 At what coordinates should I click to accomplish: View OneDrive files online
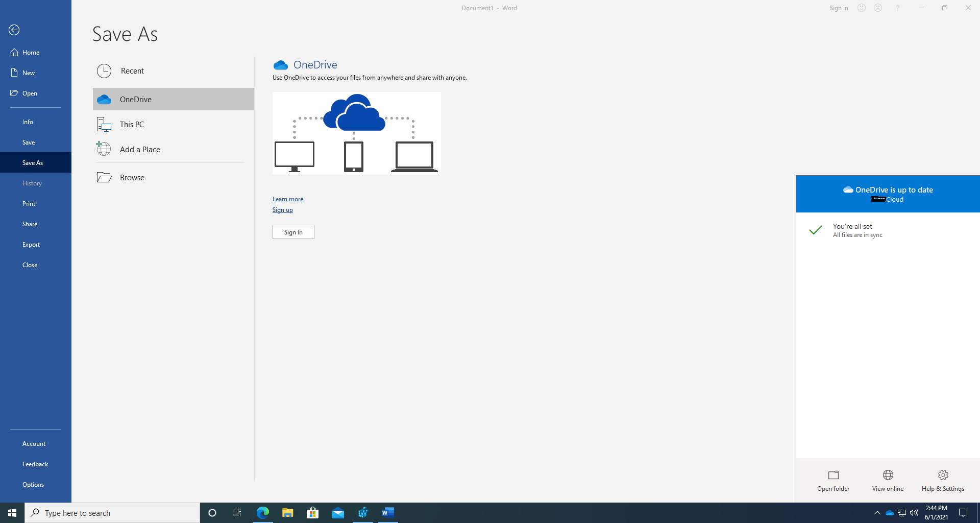click(x=887, y=480)
